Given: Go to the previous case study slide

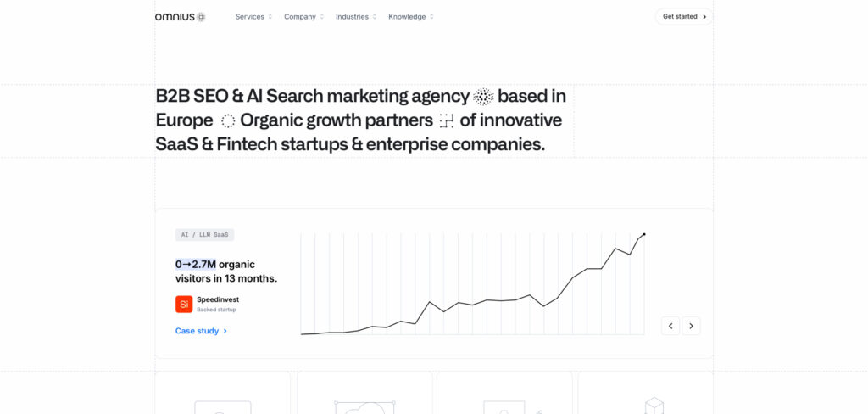Looking at the screenshot, I should point(670,326).
